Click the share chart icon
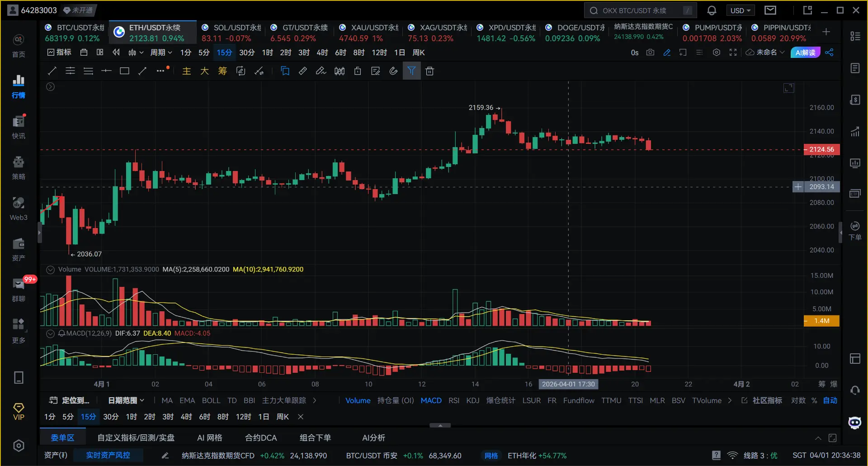Screen dimensions: 868x466 (x=829, y=52)
